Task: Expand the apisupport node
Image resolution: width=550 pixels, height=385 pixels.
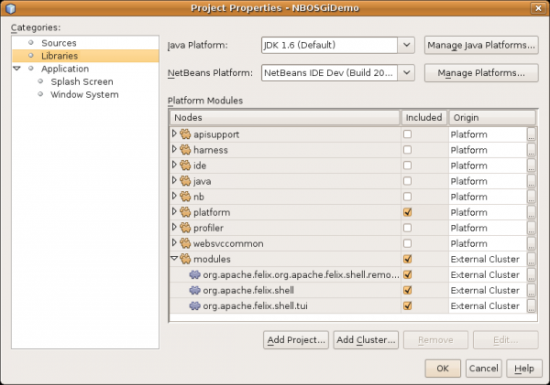Action: pos(174,134)
